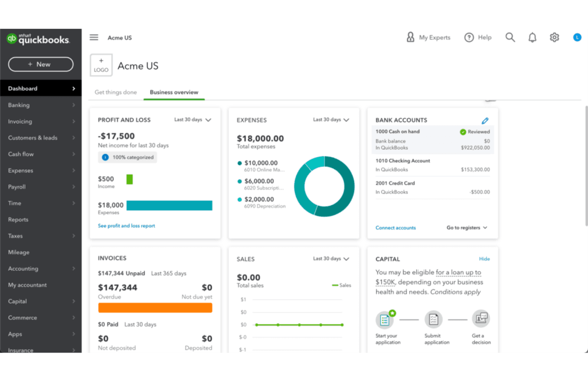
Task: Select the 2001 Credit Card row
Action: pyautogui.click(x=432, y=187)
